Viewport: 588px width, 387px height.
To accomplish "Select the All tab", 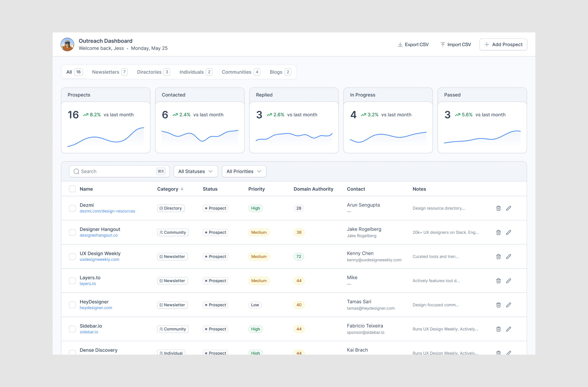I will pyautogui.click(x=74, y=72).
